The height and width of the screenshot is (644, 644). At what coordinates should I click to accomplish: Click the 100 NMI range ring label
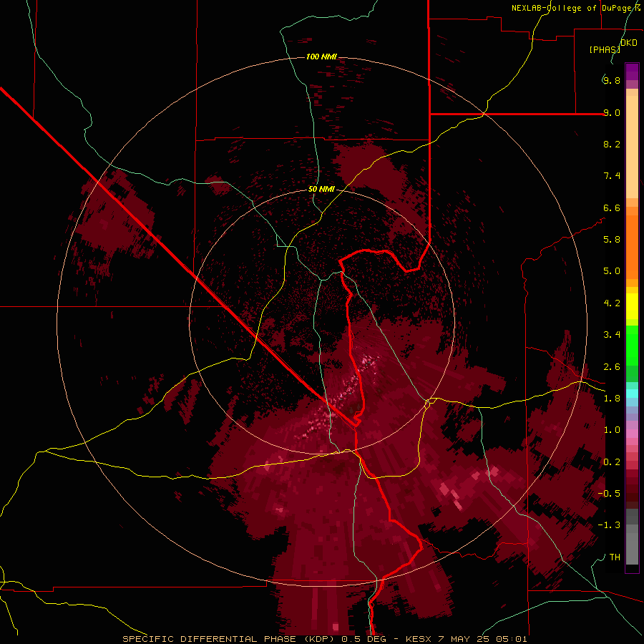(321, 57)
